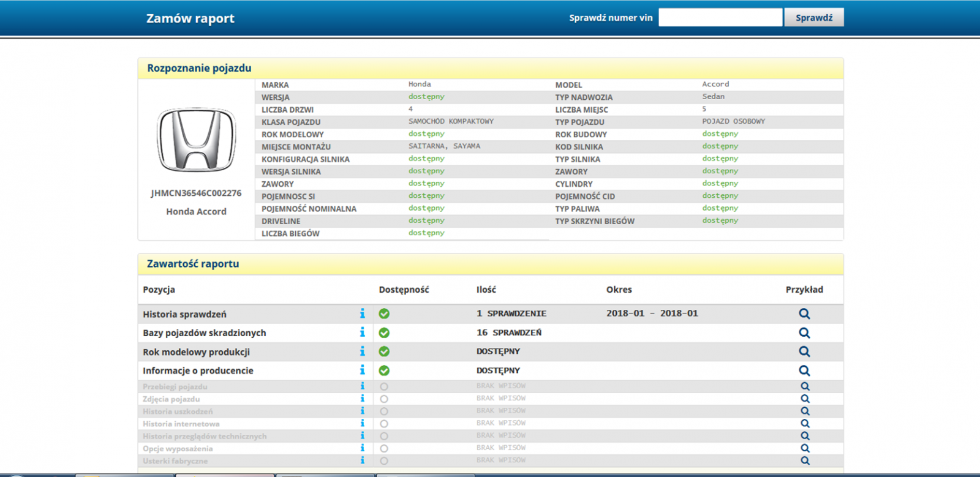Open example magnifier for Bazy pojazdów skradzionych
This screenshot has width=980, height=477.
(x=804, y=332)
